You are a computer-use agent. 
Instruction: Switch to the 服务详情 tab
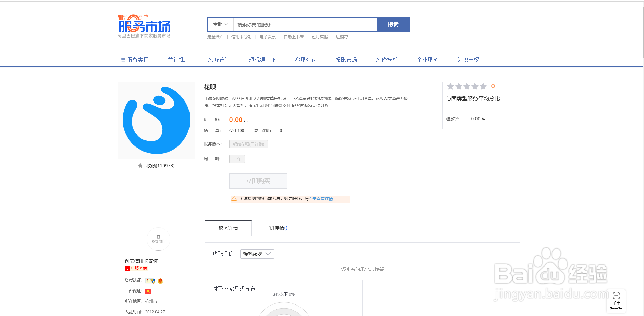(228, 228)
